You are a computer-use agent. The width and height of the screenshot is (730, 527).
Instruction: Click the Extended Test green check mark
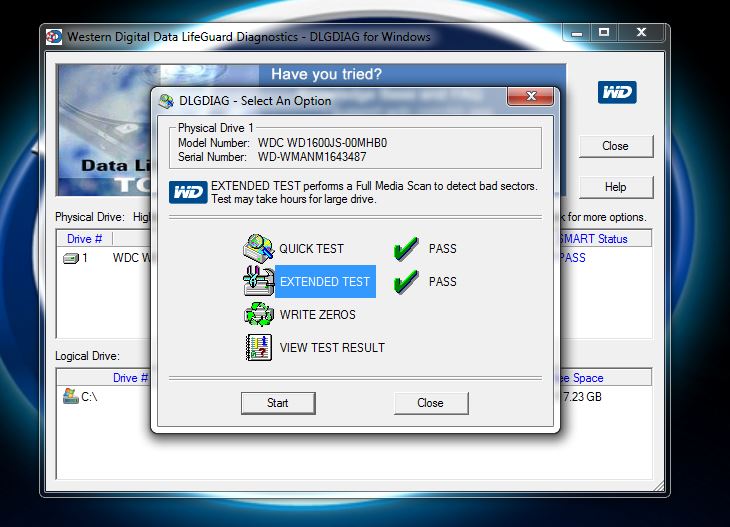[405, 281]
